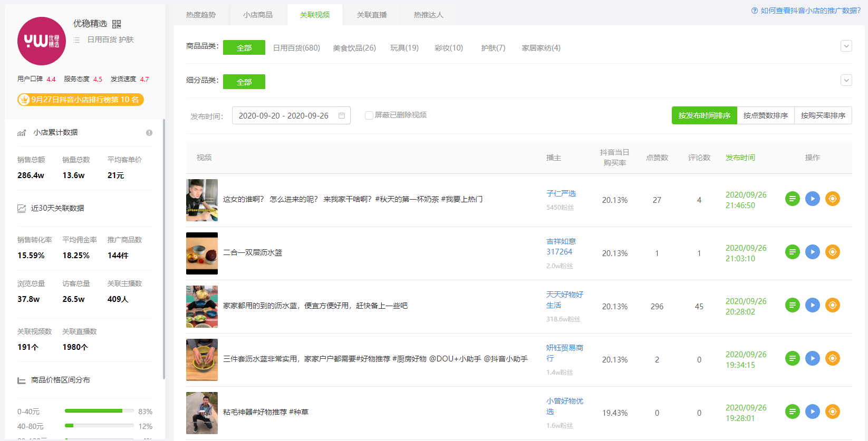
Task: Play the 子仁严选 video via blue play icon
Action: click(x=813, y=199)
